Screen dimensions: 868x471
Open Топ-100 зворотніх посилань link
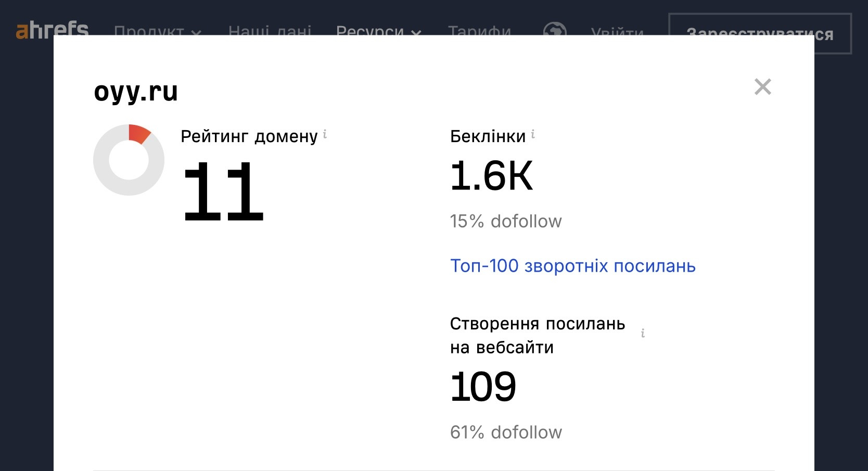click(572, 266)
